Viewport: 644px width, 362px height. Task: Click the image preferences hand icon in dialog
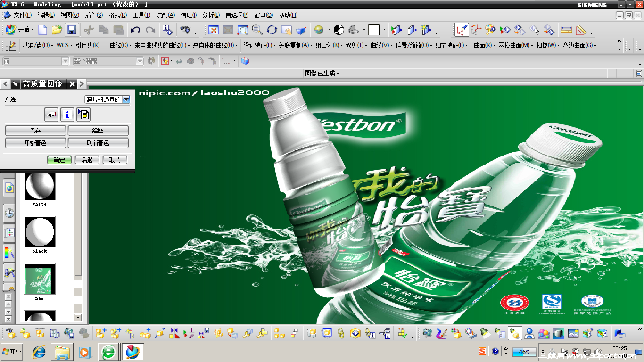pos(51,114)
